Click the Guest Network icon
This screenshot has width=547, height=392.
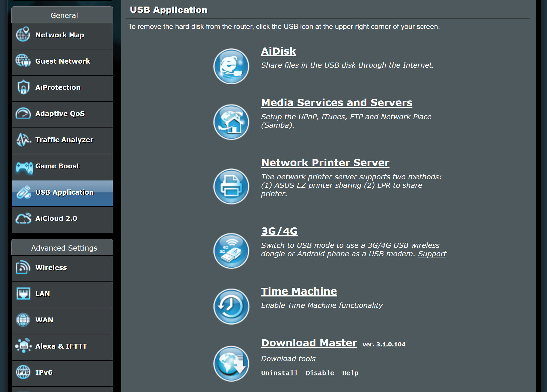[x=23, y=61]
